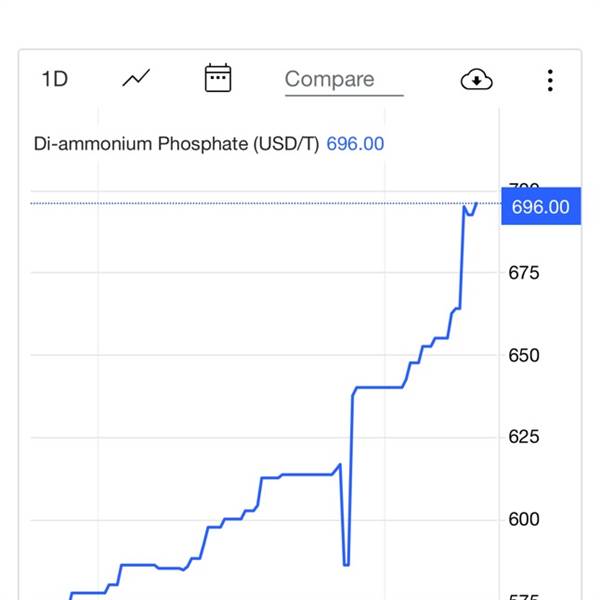Click the blue 696.00 value beside title
The image size is (600, 600).
pyautogui.click(x=355, y=144)
